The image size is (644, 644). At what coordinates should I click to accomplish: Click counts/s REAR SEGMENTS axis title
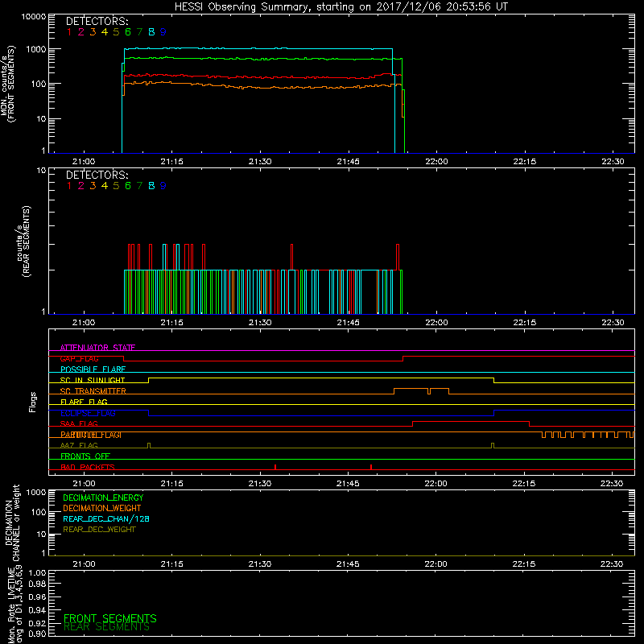point(23,242)
